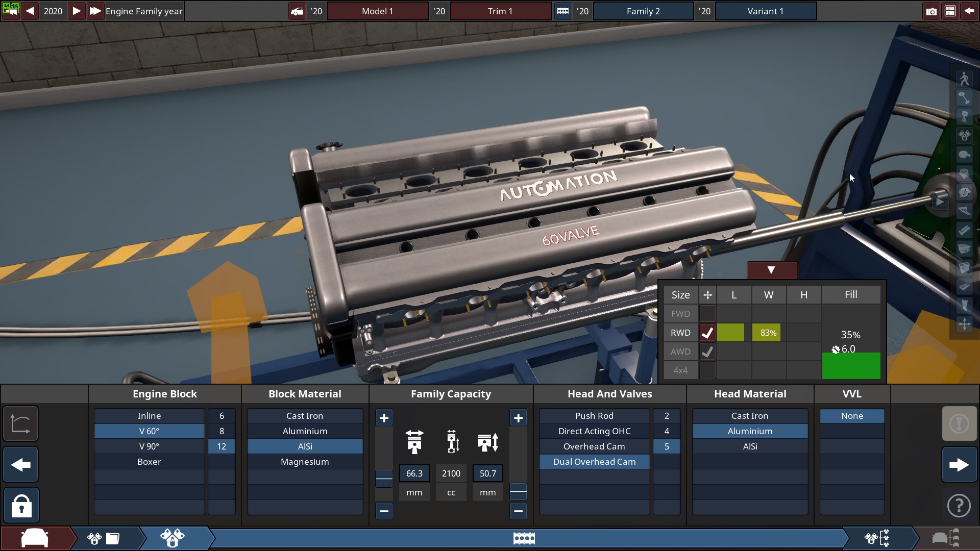Image resolution: width=980 pixels, height=551 pixels.
Task: Open the engine family block tab
Action: pyautogui.click(x=524, y=538)
